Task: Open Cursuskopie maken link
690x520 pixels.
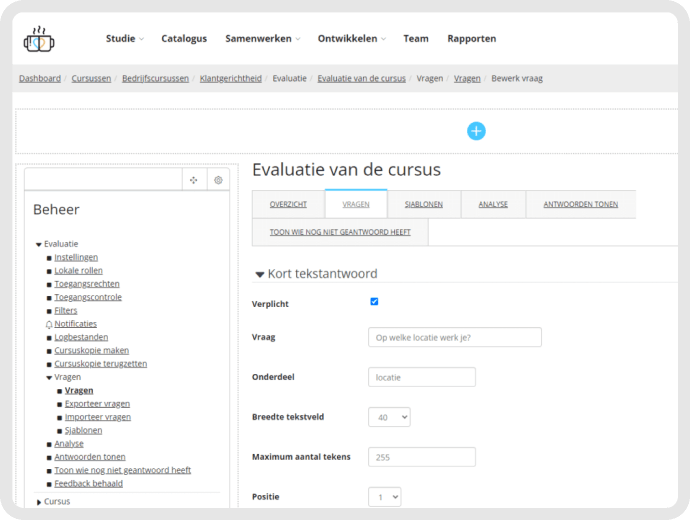Action: click(92, 351)
